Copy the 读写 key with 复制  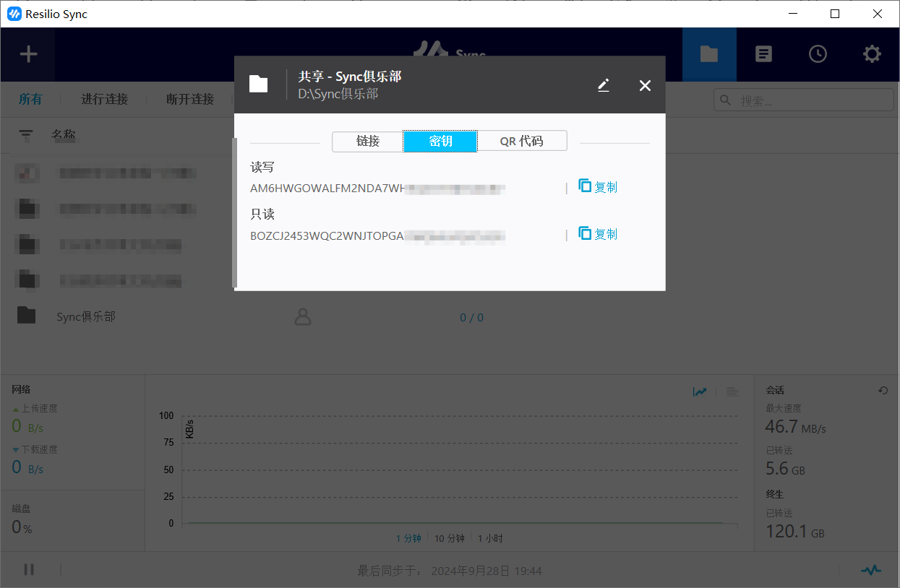click(x=598, y=187)
